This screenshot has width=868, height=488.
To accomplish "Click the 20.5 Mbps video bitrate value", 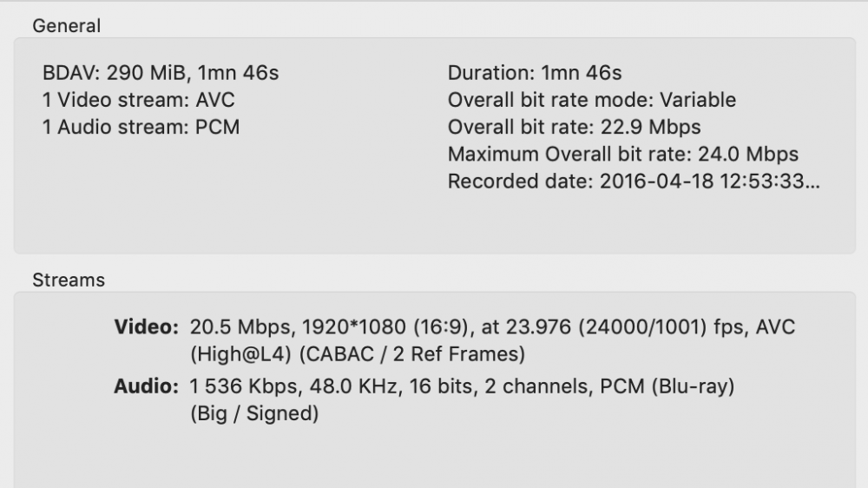I will (240, 328).
